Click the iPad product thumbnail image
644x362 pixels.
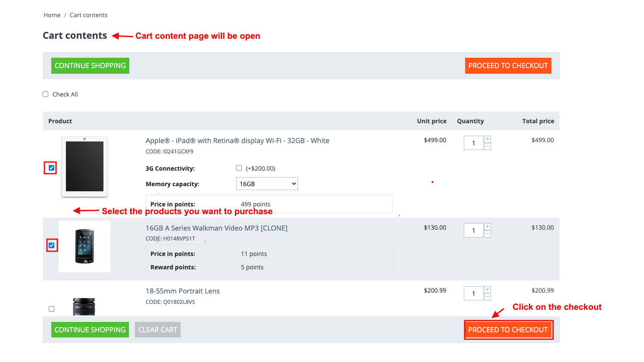tap(84, 167)
